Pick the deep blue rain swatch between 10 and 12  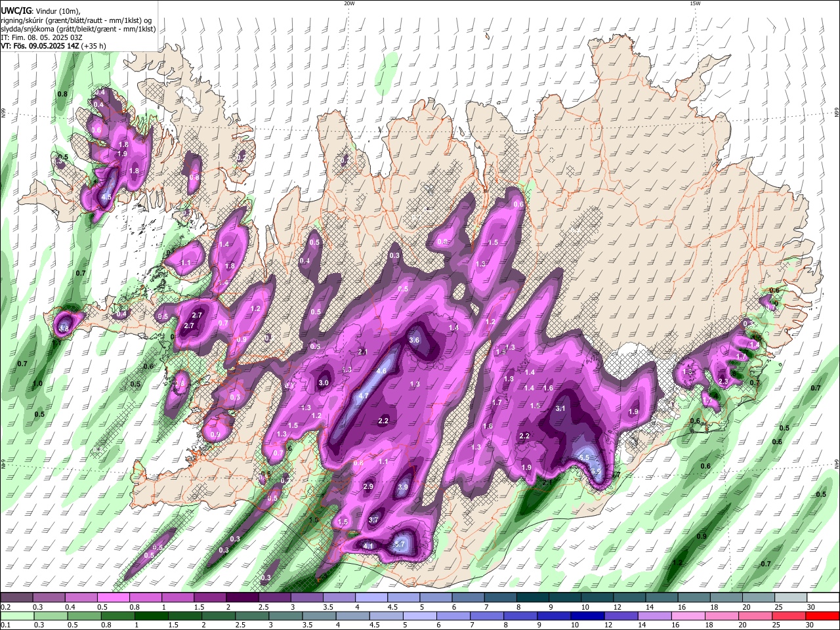coord(588,616)
